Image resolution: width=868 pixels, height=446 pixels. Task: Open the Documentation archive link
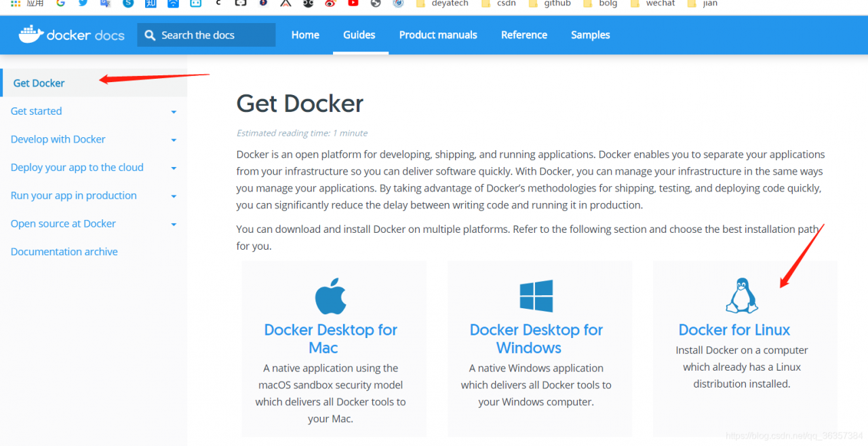(64, 252)
